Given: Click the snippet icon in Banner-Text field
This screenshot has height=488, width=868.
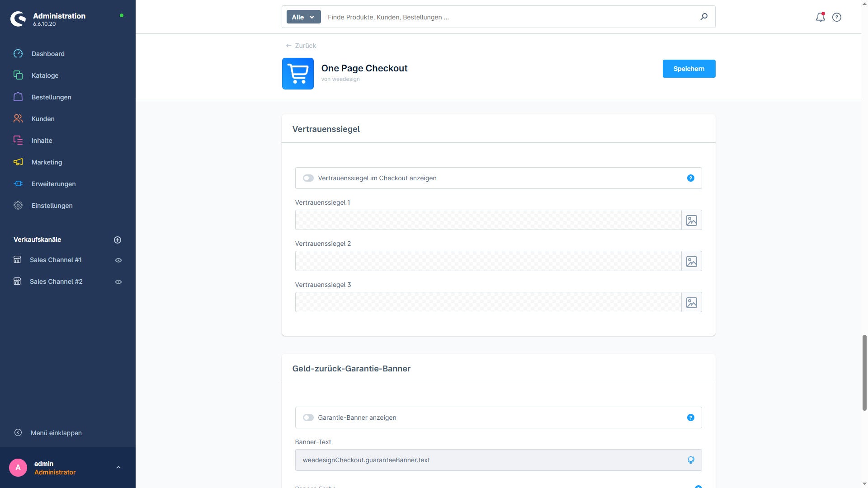Looking at the screenshot, I should (x=691, y=460).
